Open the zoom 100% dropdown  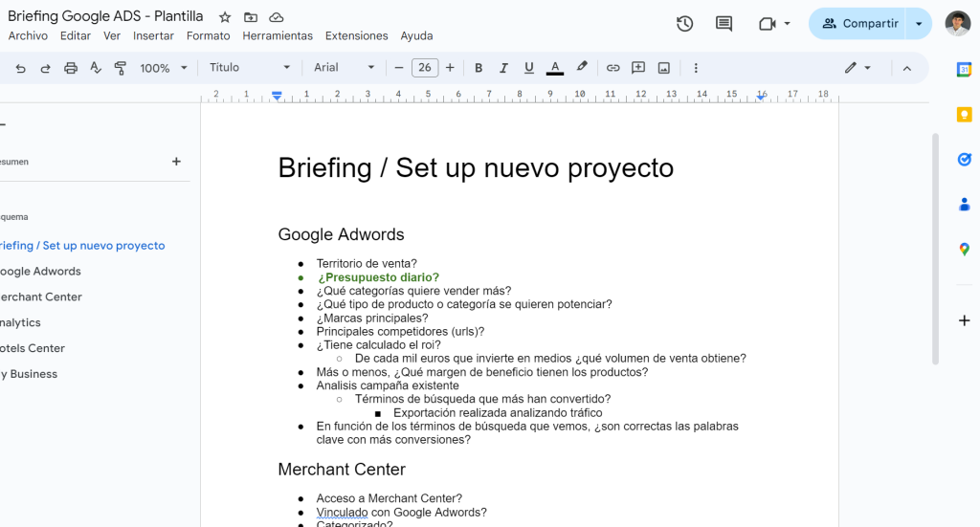(161, 68)
